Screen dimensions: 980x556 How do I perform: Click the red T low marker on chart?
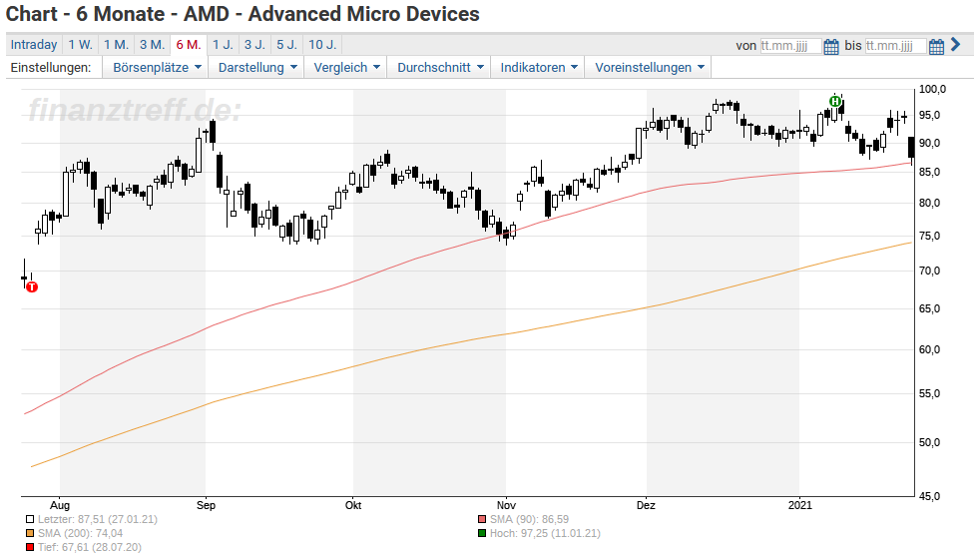[32, 287]
